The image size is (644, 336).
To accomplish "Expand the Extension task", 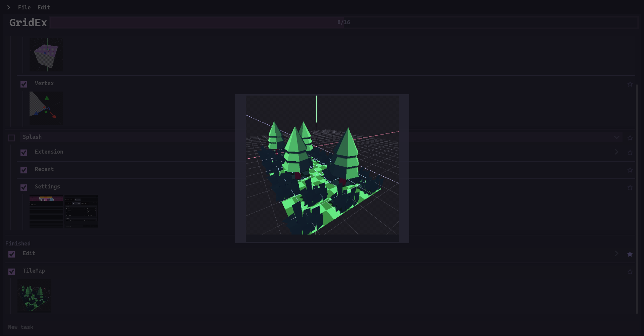I will tap(616, 152).
